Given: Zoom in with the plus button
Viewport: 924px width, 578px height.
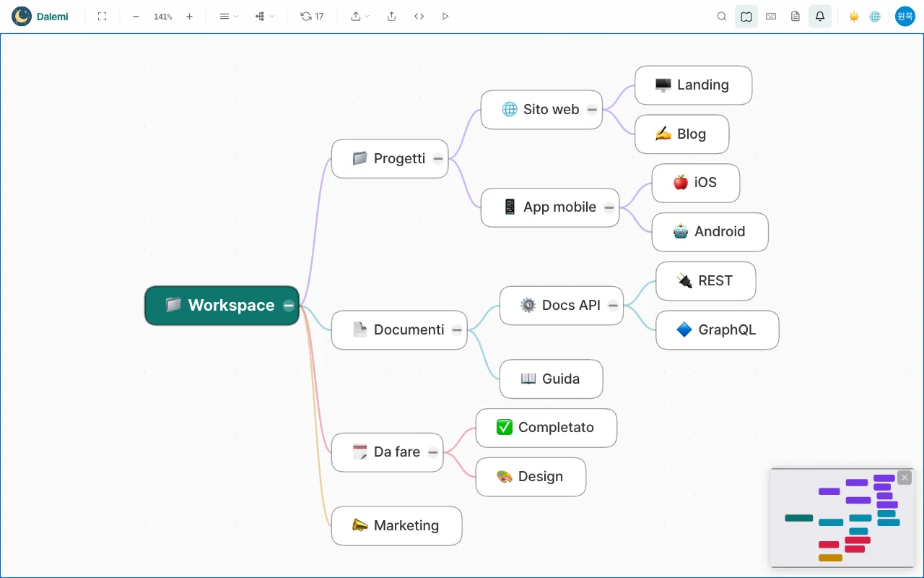Looking at the screenshot, I should click(189, 16).
